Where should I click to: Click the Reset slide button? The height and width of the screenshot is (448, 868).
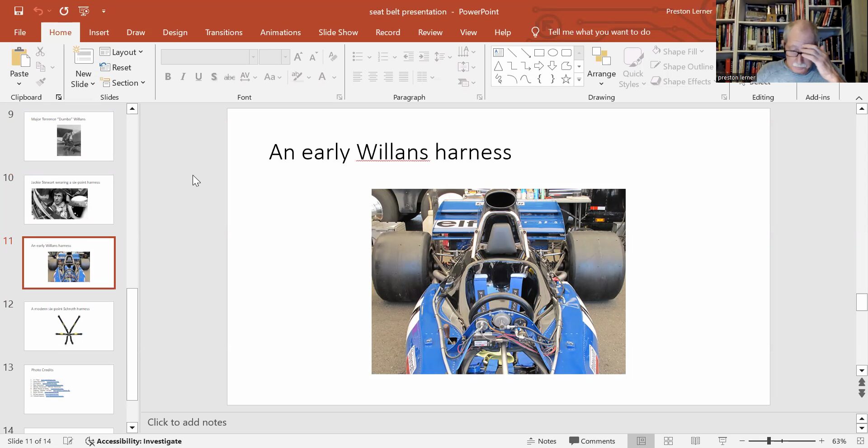point(116,67)
